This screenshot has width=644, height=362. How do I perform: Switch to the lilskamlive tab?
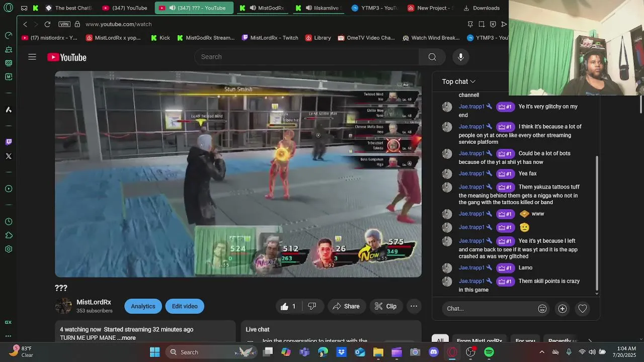(319, 8)
